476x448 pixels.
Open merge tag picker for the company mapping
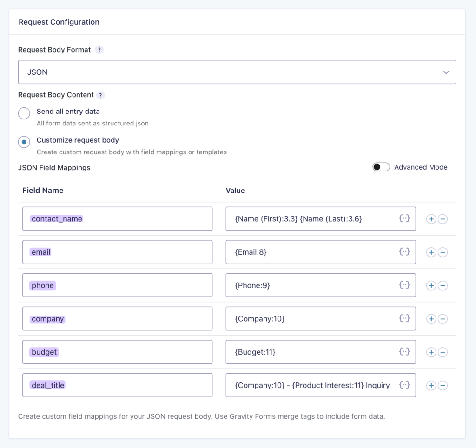404,319
